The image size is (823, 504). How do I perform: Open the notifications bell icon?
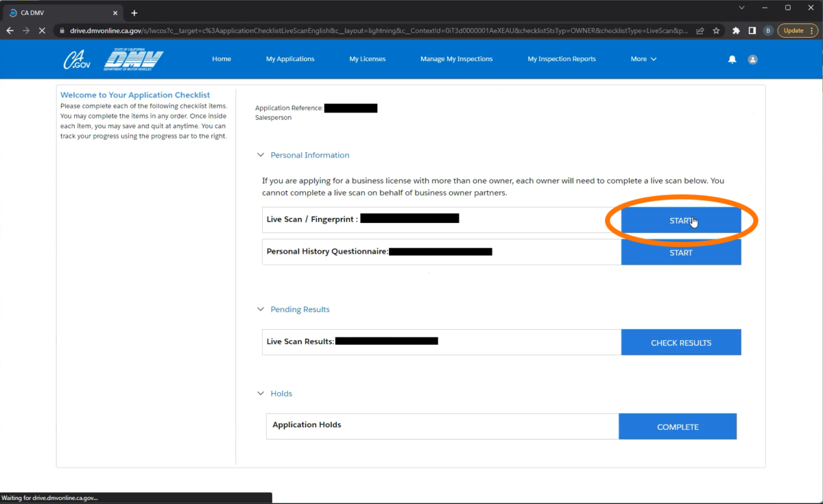click(x=732, y=59)
